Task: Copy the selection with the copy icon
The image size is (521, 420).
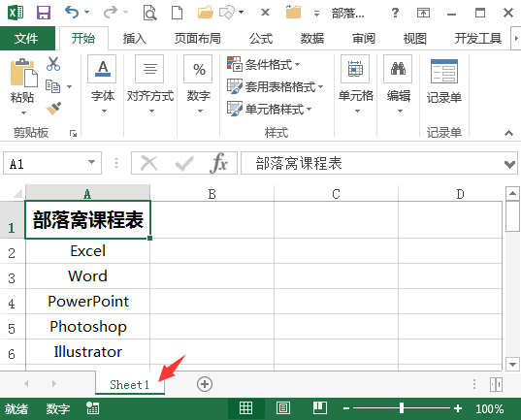Action: click(52, 86)
